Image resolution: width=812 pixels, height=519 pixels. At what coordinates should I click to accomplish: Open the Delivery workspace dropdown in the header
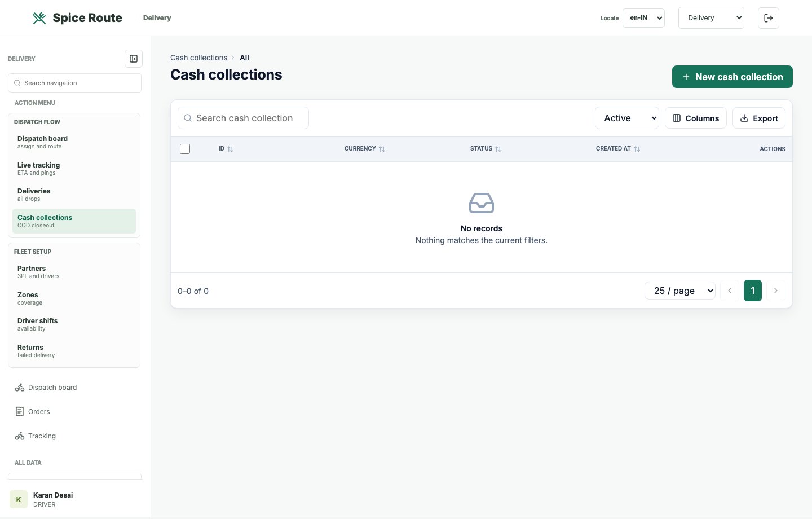pyautogui.click(x=711, y=18)
